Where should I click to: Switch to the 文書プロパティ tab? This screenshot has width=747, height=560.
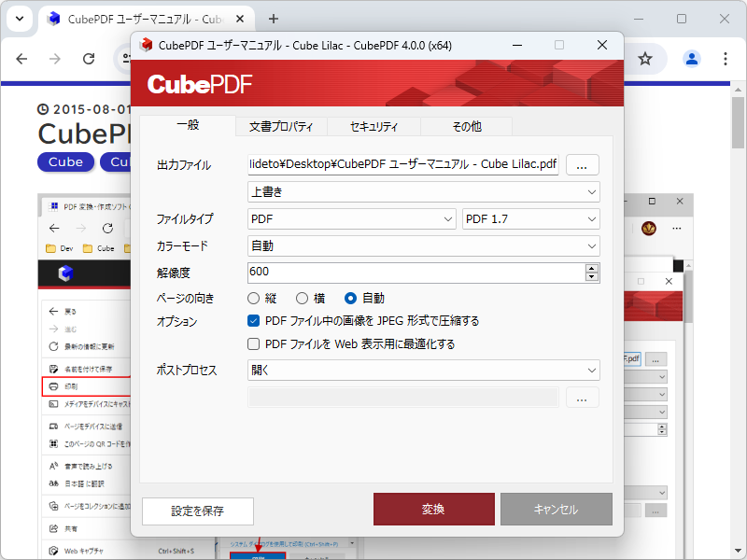click(x=280, y=126)
